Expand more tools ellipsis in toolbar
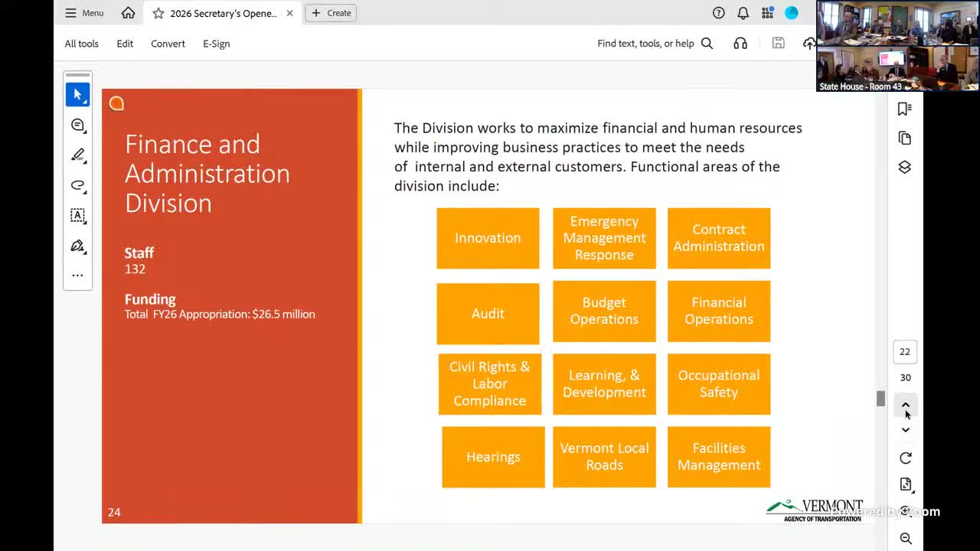Viewport: 980px width, 551px height. point(77,275)
